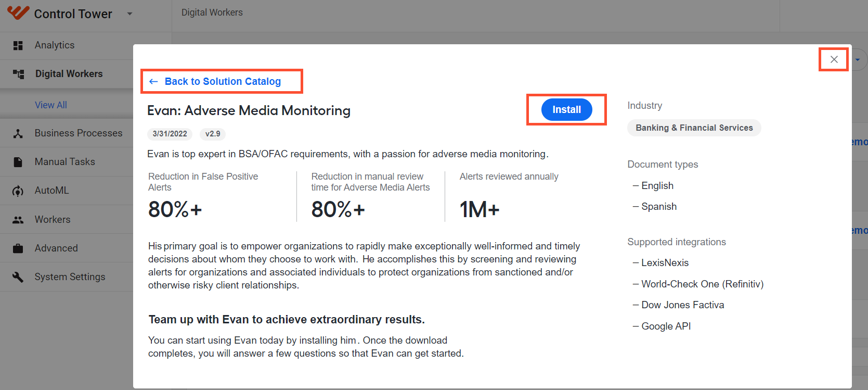868x390 pixels.
Task: Go back to Solution Catalog
Action: click(215, 81)
